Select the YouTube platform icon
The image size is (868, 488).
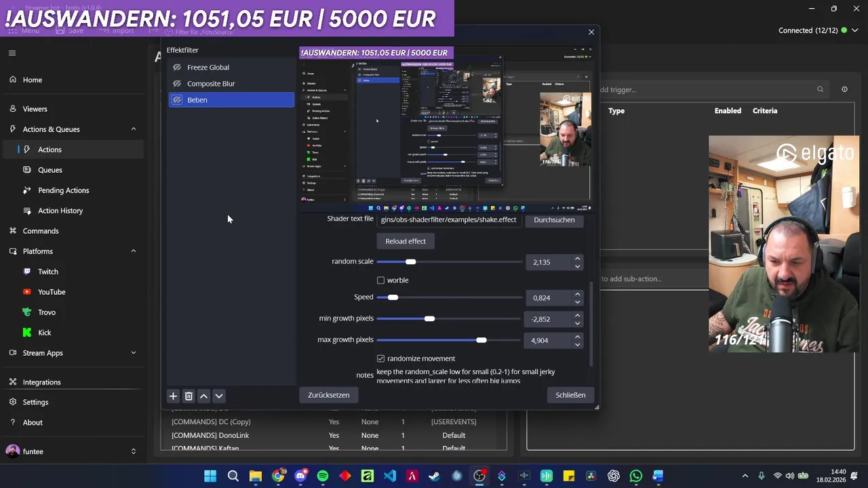(x=26, y=291)
